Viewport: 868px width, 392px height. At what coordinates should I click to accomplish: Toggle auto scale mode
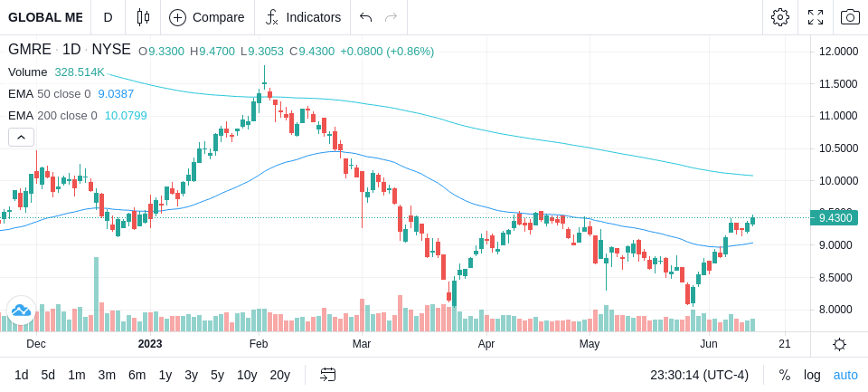coord(845,375)
